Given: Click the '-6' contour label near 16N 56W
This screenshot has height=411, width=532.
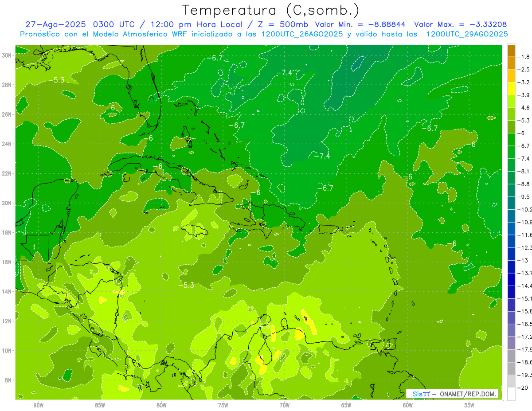Looking at the screenshot, I should pos(452,243).
